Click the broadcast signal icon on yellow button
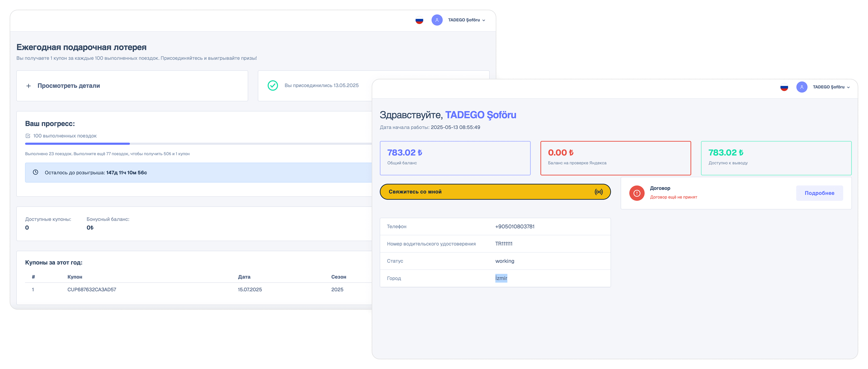The height and width of the screenshot is (369, 868). (x=598, y=192)
